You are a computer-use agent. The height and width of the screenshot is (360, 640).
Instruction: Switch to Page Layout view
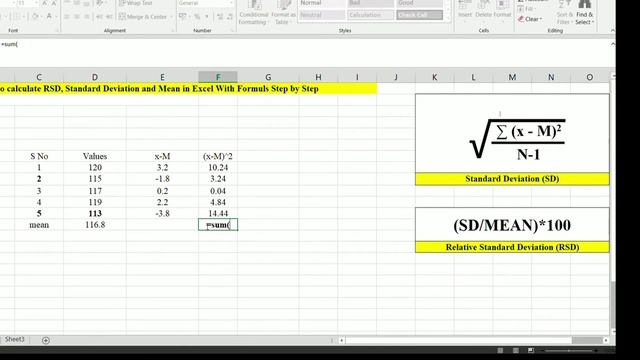[516, 350]
